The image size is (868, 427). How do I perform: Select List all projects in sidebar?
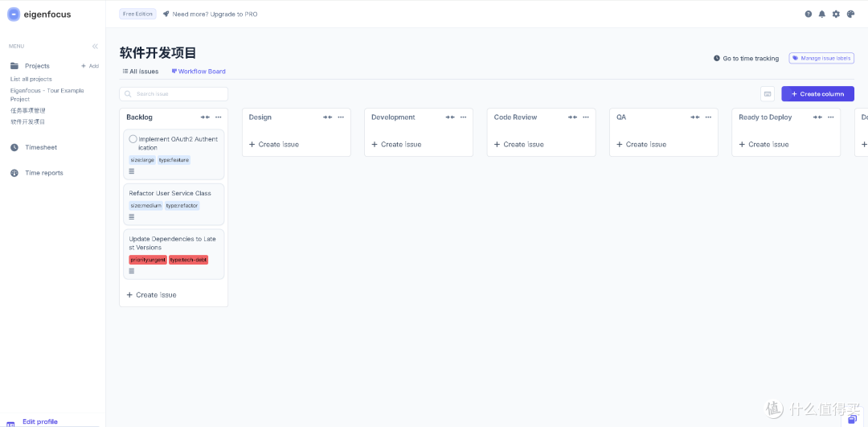pos(31,79)
